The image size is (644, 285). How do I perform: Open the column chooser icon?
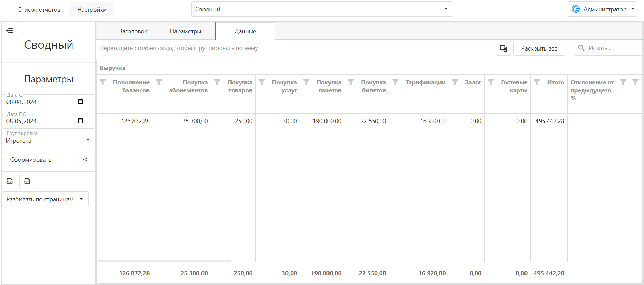[503, 48]
